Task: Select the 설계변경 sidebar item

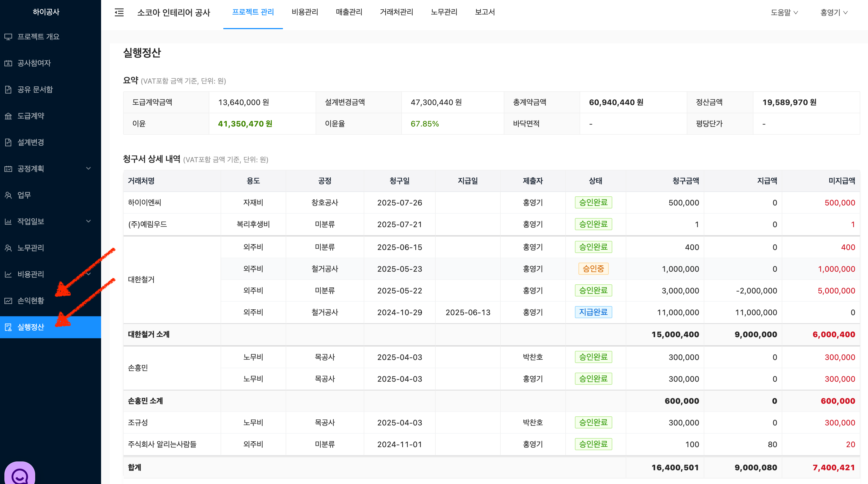Action: tap(30, 142)
